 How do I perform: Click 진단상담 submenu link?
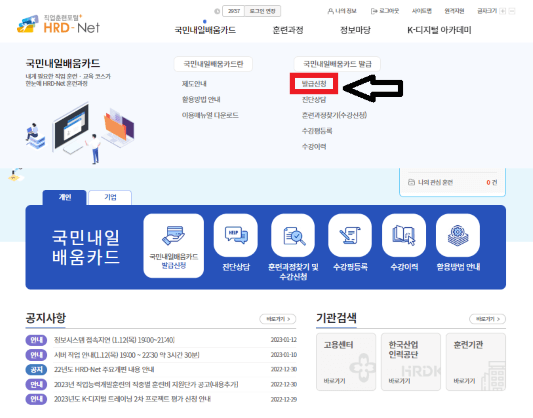point(314,100)
